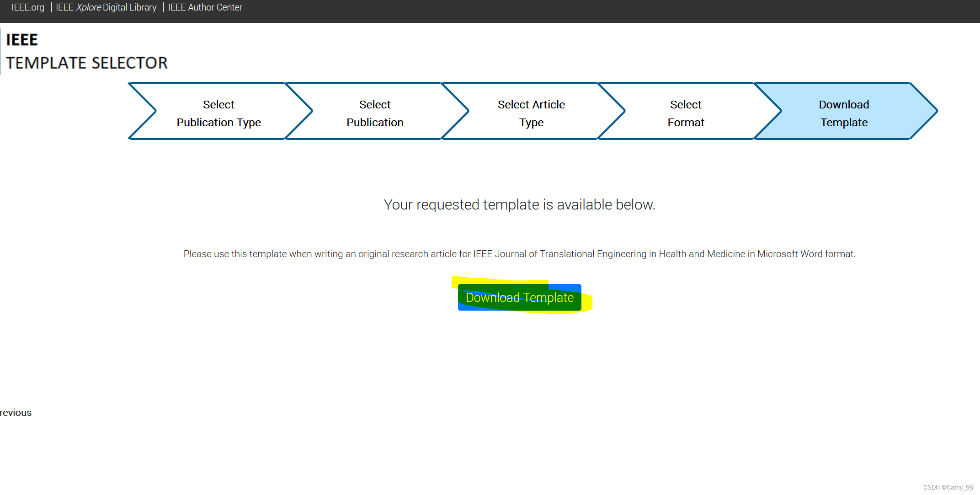Click the word 'Xplore' in top bar

(x=88, y=7)
